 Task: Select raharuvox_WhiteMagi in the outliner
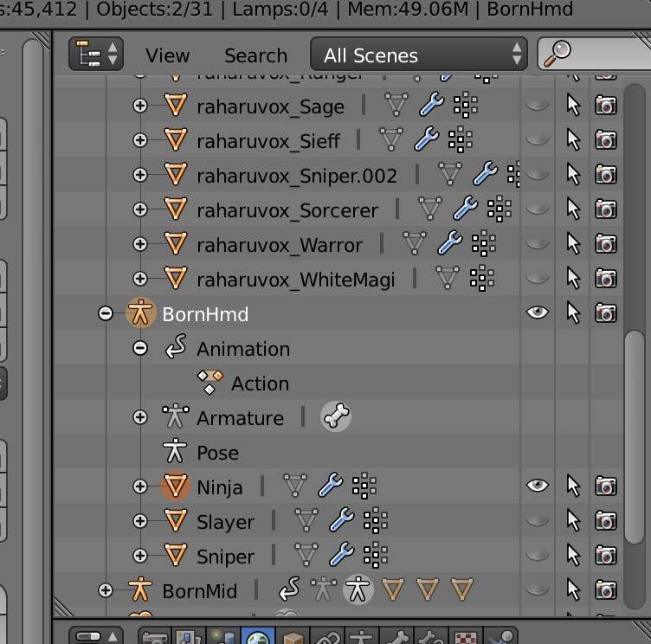coord(295,279)
